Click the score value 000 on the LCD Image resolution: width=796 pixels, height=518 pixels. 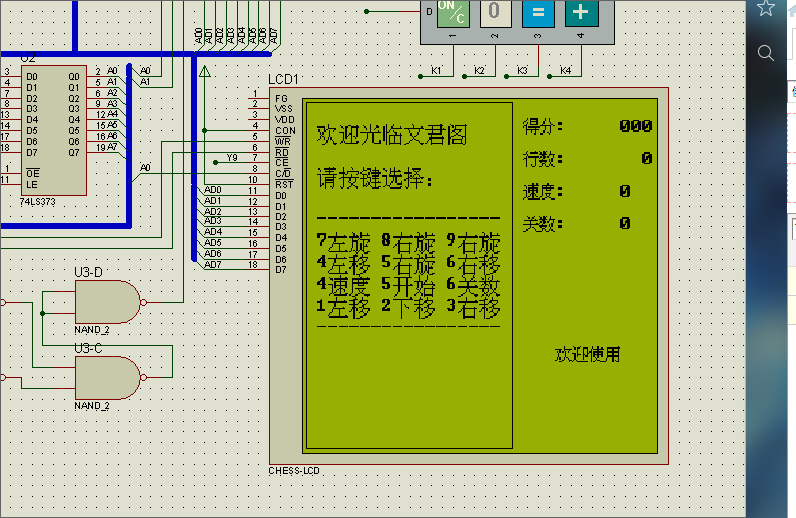pyautogui.click(x=635, y=126)
